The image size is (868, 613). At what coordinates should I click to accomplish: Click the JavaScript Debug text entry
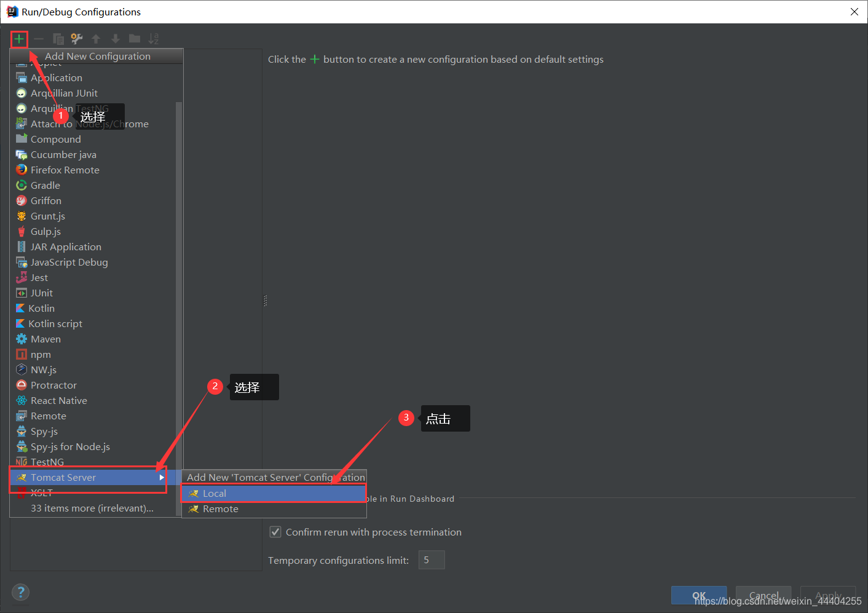tap(69, 262)
